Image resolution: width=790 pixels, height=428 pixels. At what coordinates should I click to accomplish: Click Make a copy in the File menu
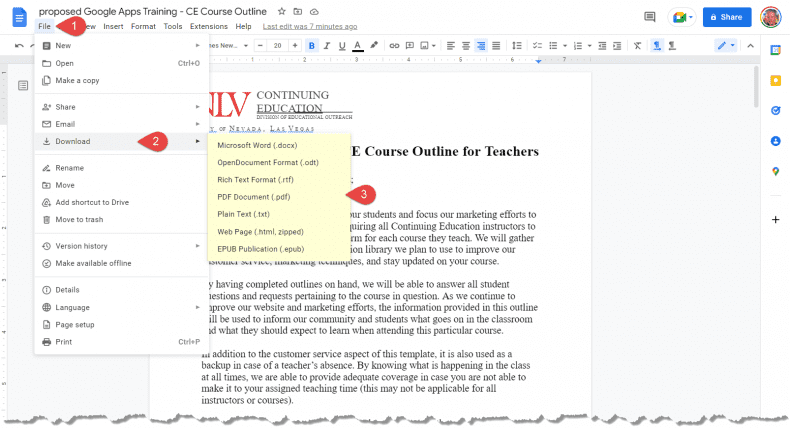click(x=77, y=80)
